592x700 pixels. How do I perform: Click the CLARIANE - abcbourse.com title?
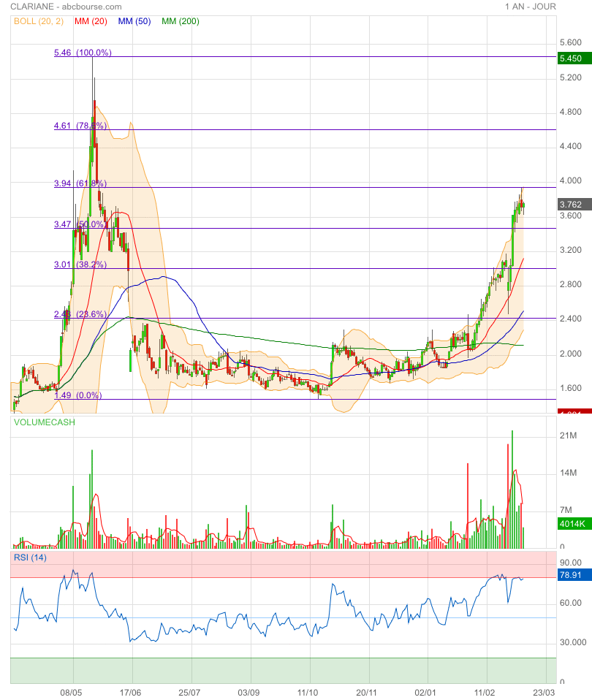pyautogui.click(x=66, y=7)
